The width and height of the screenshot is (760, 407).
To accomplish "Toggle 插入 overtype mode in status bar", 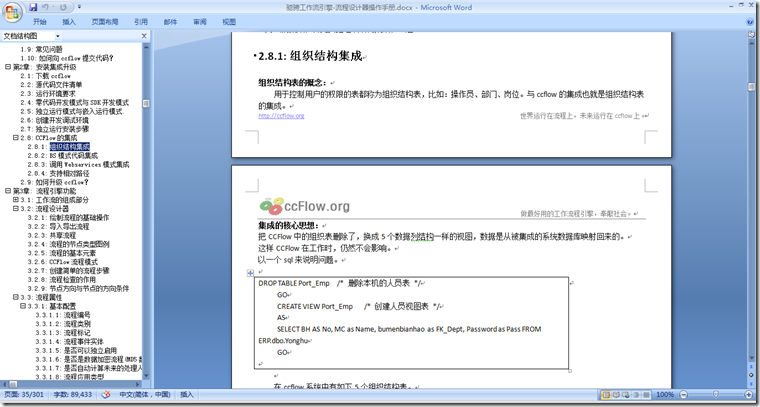I will pos(187,395).
